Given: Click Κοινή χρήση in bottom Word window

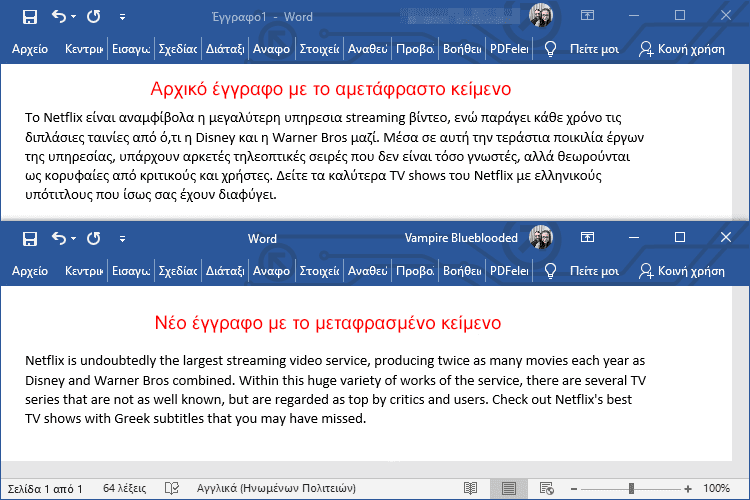Looking at the screenshot, I should coord(682,271).
